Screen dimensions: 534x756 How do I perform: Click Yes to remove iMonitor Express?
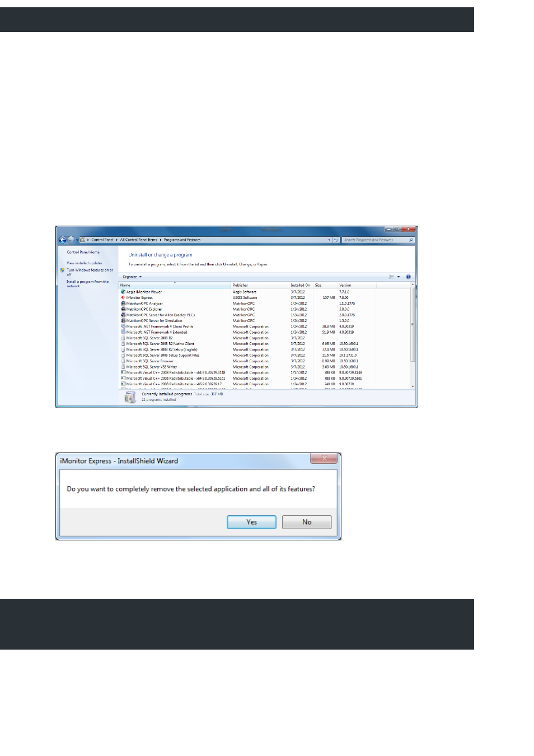pos(251,522)
